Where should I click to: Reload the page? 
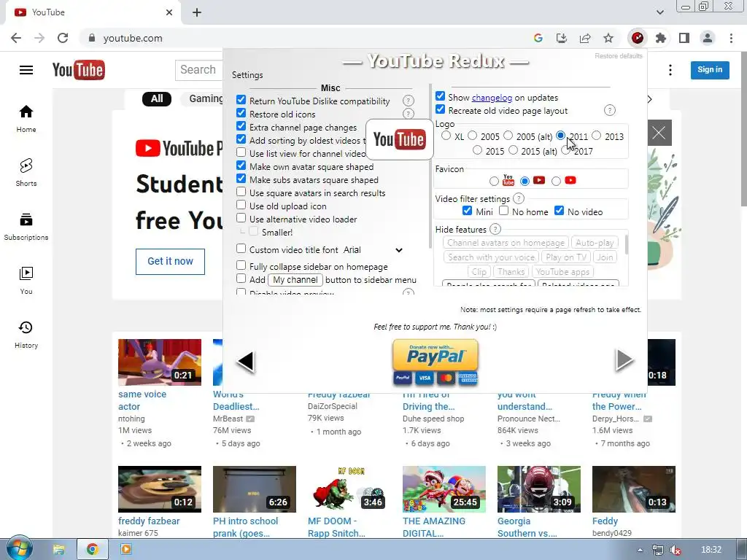pos(63,38)
